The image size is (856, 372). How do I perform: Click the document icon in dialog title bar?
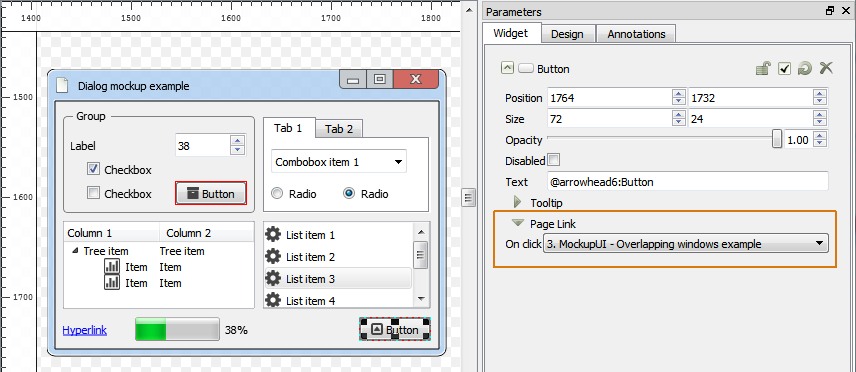[x=63, y=86]
